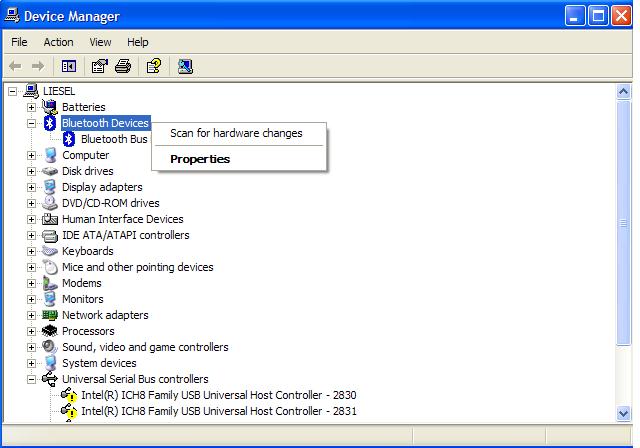This screenshot has height=448, width=640.
Task: Expand the Batteries node
Action: tap(31, 107)
